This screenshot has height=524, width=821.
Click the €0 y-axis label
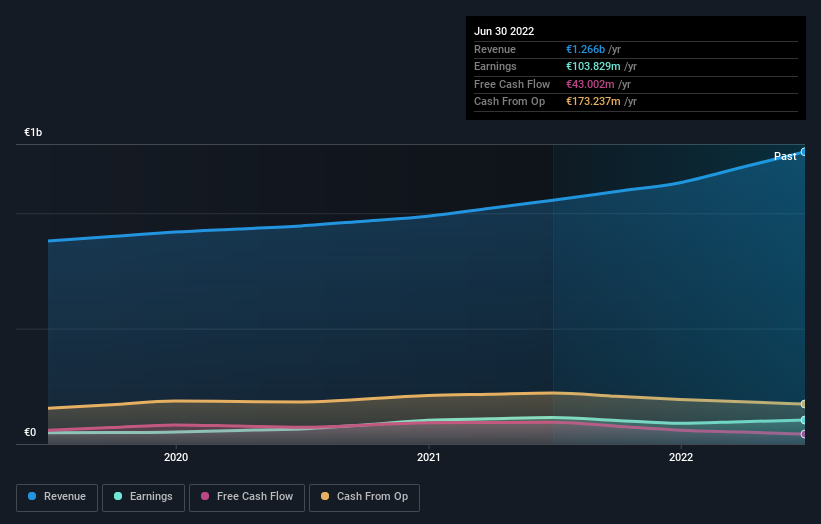[x=30, y=432]
